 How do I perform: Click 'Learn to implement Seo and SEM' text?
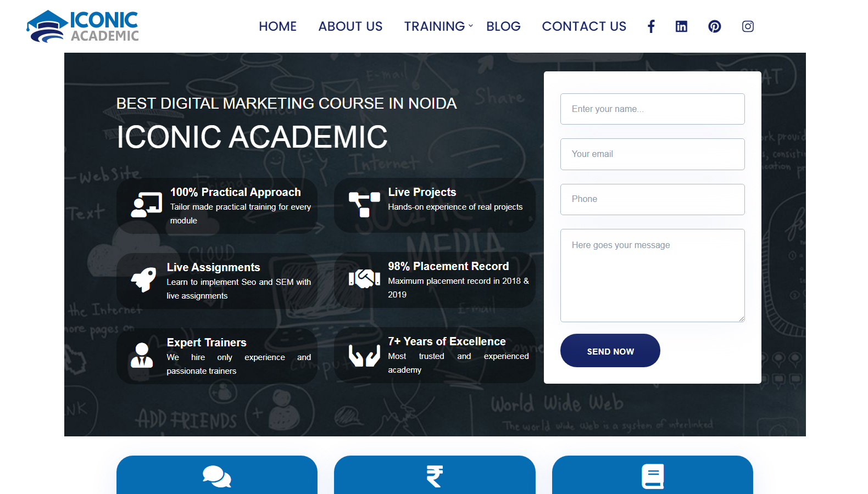[239, 289]
